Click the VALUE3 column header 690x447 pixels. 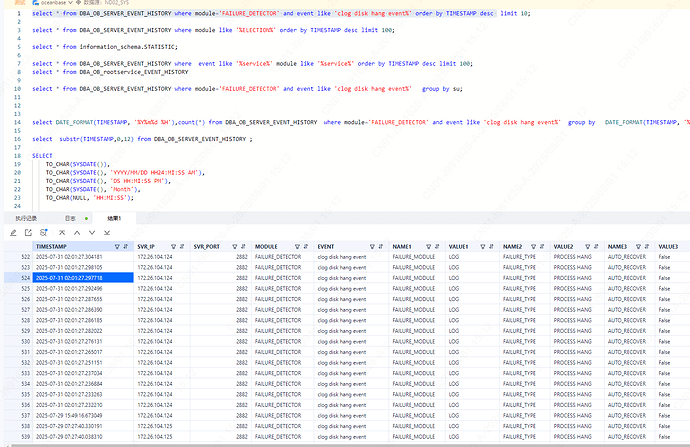pyautogui.click(x=672, y=247)
